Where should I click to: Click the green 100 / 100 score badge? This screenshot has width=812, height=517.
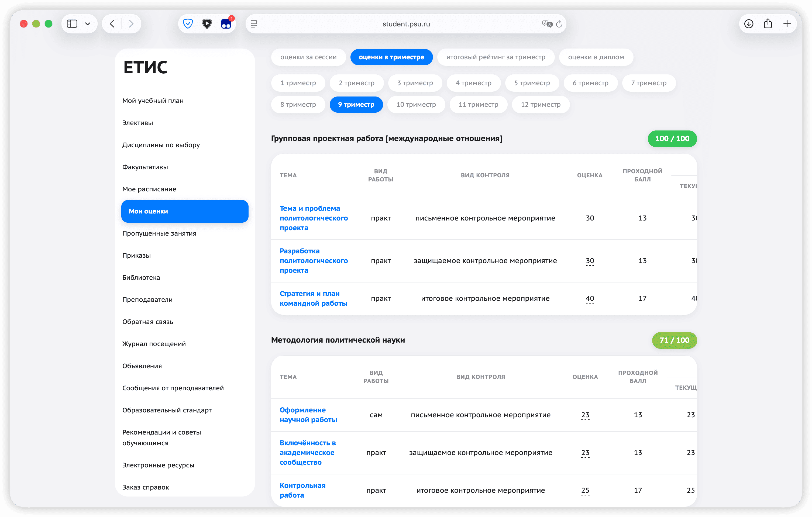(672, 139)
